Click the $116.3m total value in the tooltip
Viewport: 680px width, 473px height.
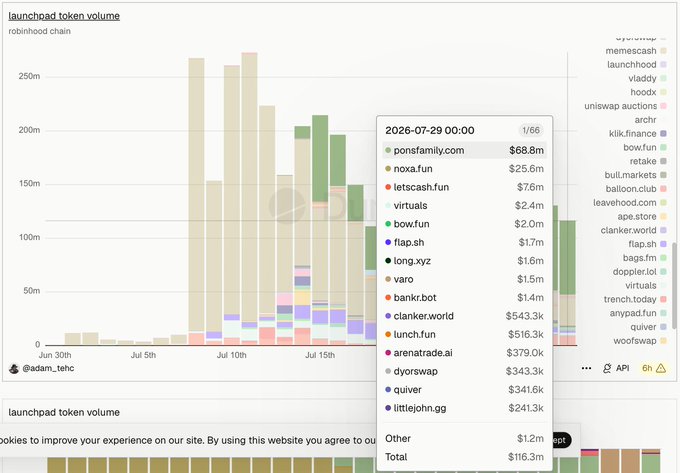[x=526, y=457]
